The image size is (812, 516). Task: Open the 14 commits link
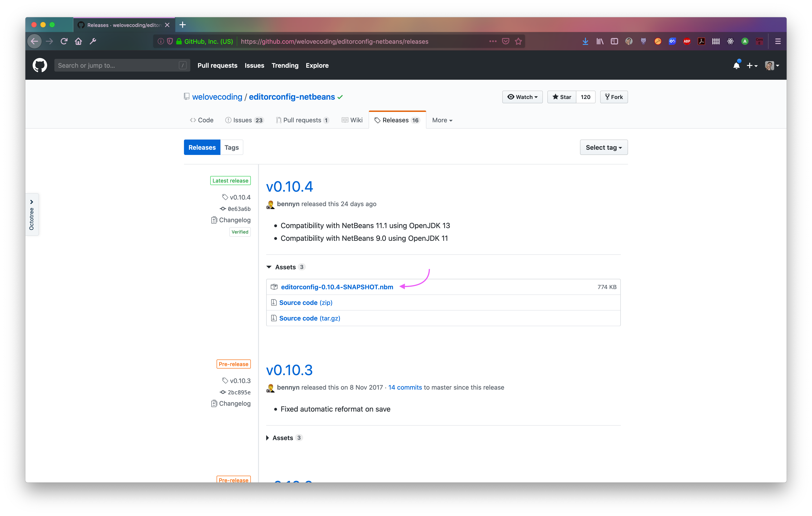pos(405,387)
